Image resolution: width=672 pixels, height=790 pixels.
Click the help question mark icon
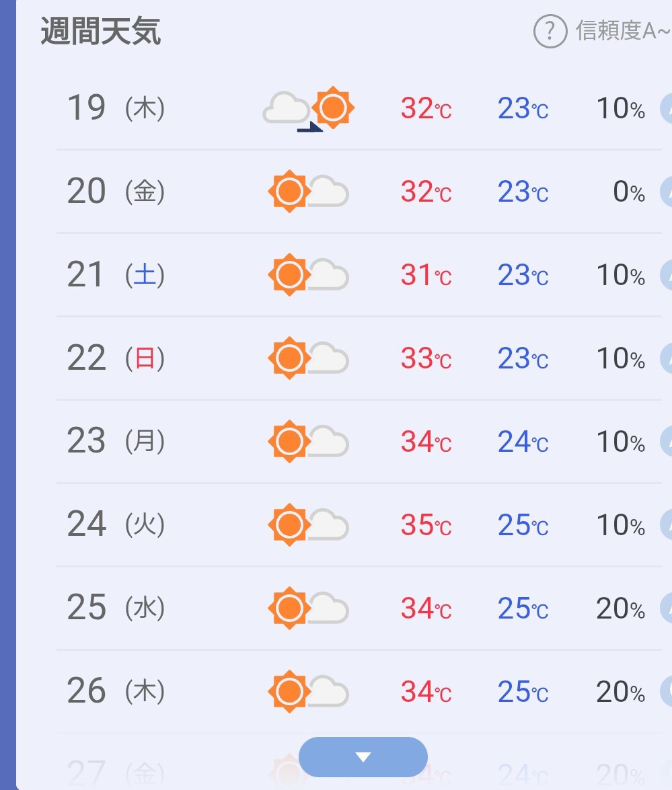coord(550,31)
